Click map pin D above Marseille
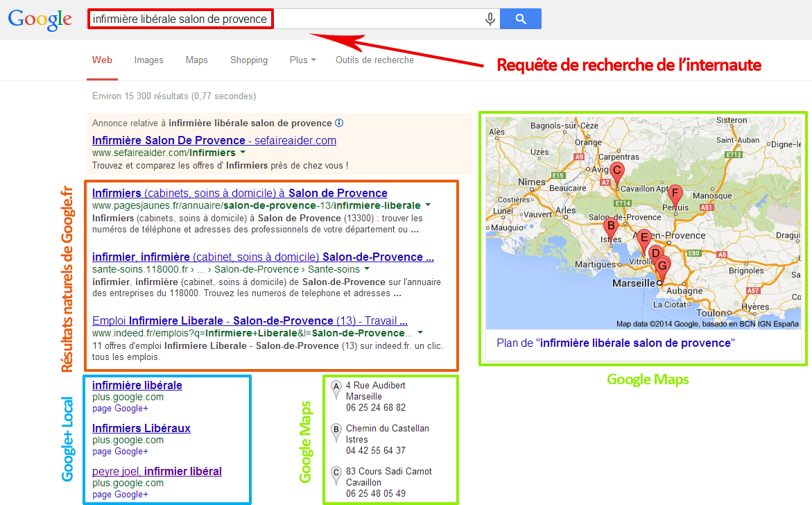The width and height of the screenshot is (812, 505). [x=655, y=253]
